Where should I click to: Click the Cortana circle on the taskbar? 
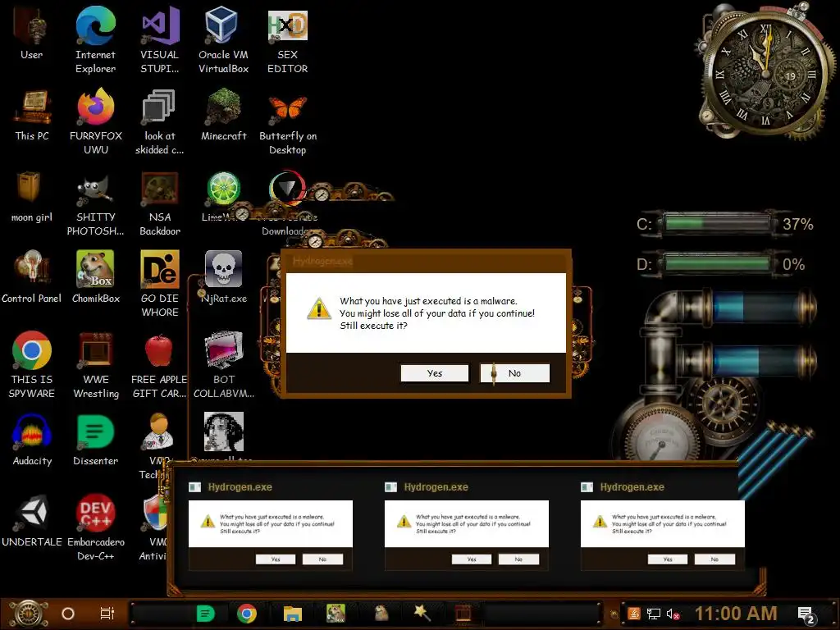68,614
